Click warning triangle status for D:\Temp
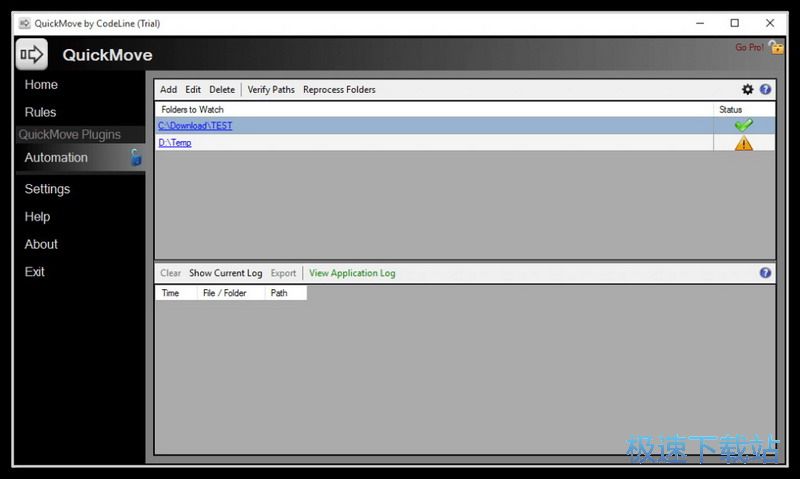Viewport: 800px width, 479px height. [743, 143]
